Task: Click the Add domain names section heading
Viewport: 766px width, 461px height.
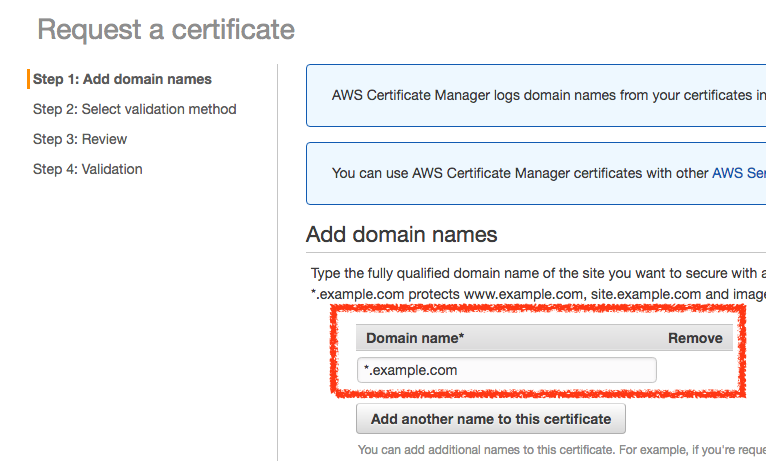Action: pyautogui.click(x=401, y=235)
